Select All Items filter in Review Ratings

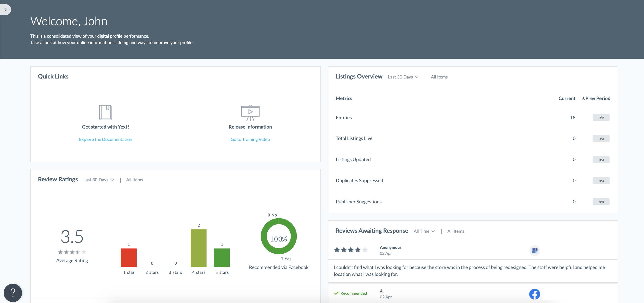135,180
